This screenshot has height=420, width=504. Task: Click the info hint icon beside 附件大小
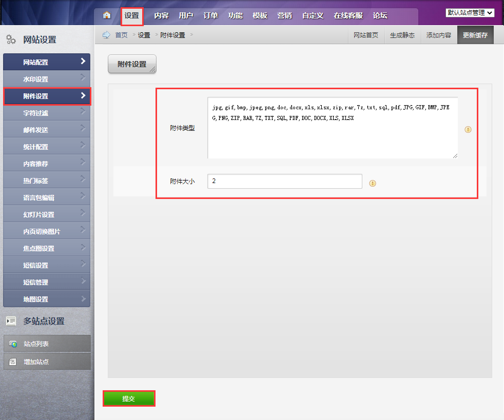[x=373, y=183]
